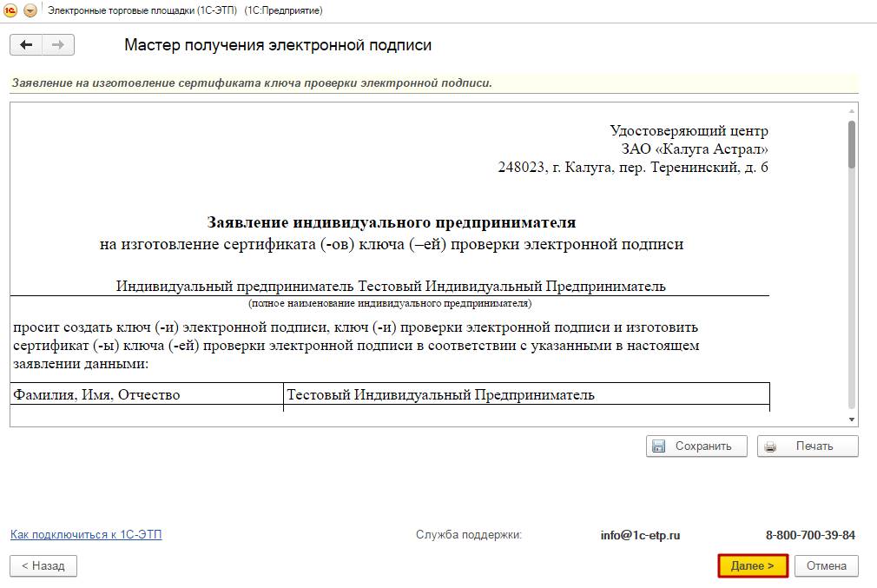Click the scrollbar down arrow

coord(851,419)
